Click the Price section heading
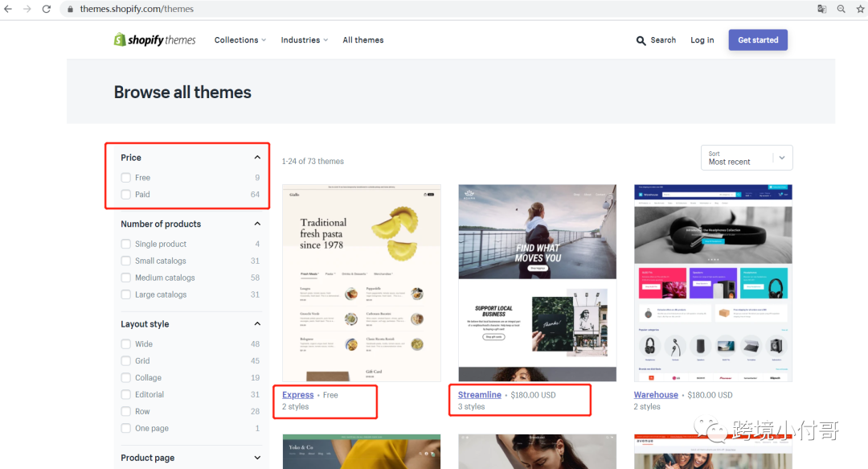Image resolution: width=868 pixels, height=469 pixels. tap(131, 158)
